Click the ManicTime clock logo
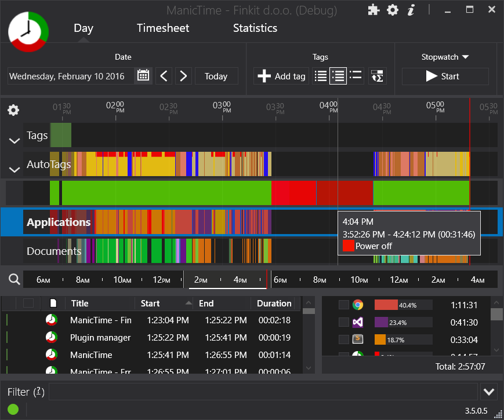 (x=28, y=32)
